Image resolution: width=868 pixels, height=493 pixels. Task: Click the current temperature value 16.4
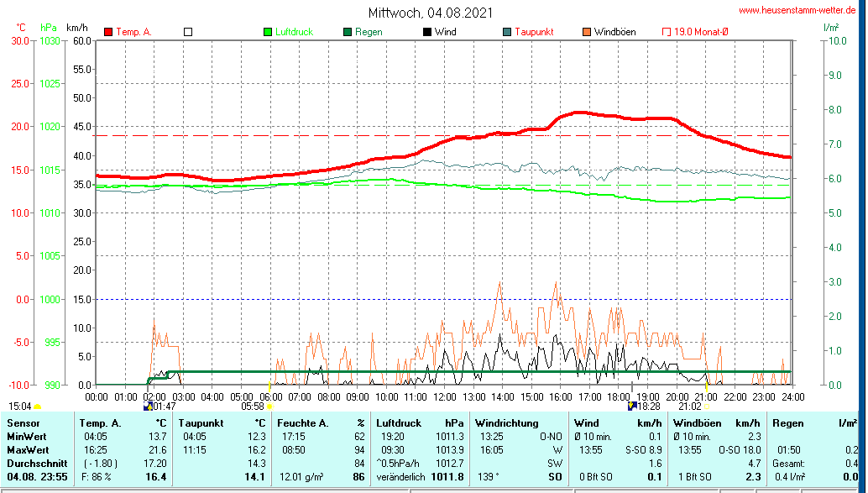(x=156, y=476)
